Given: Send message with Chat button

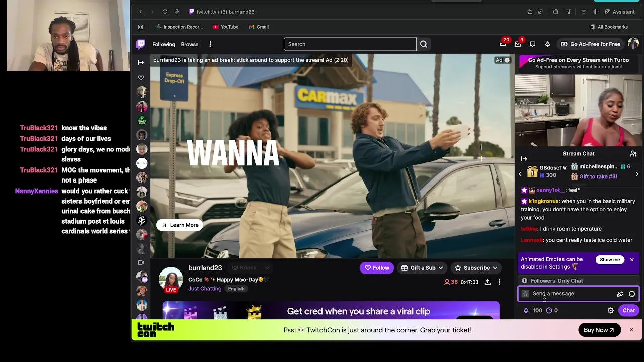Looking at the screenshot, I should (x=629, y=311).
